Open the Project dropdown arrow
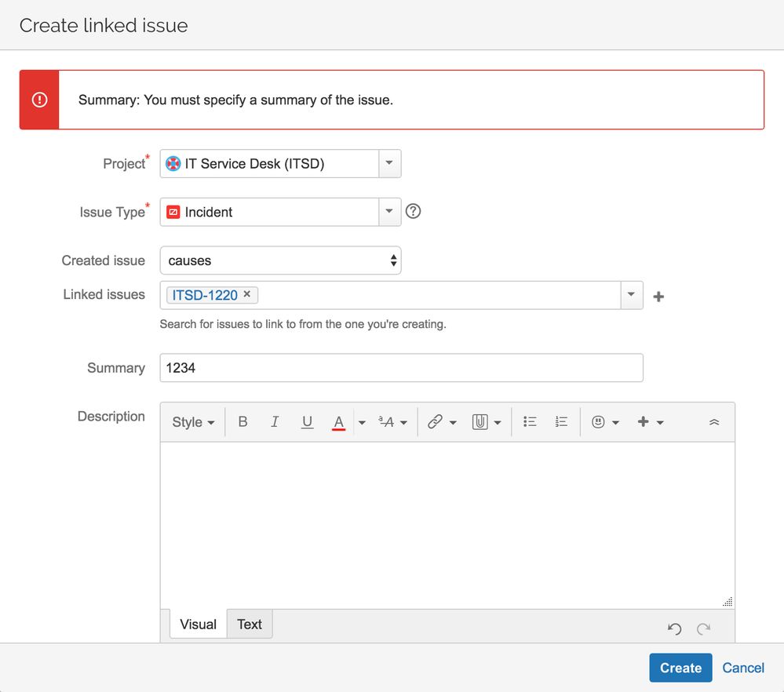 click(x=389, y=163)
